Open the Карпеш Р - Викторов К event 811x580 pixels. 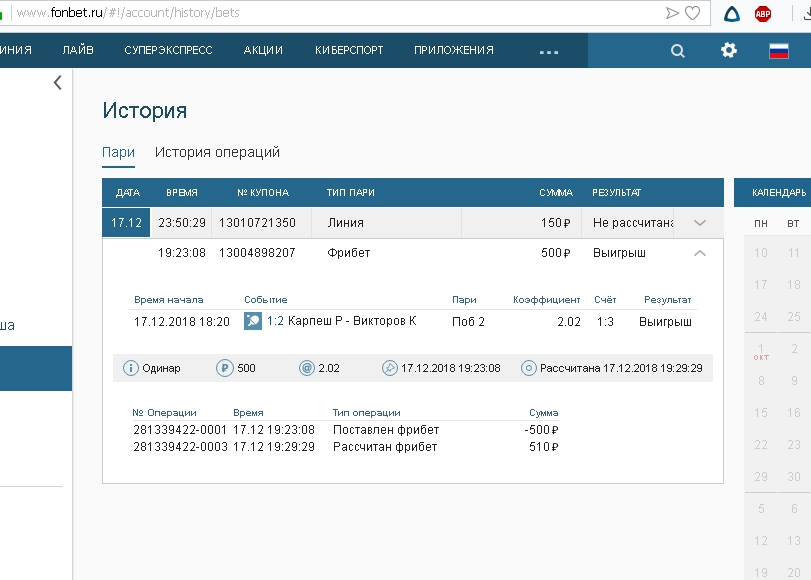pos(341,321)
